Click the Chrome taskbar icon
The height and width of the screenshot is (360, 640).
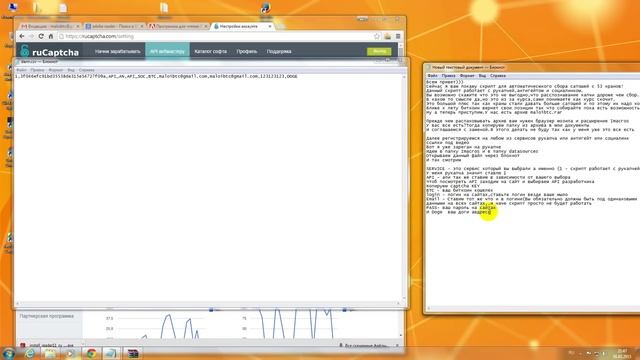(91, 353)
